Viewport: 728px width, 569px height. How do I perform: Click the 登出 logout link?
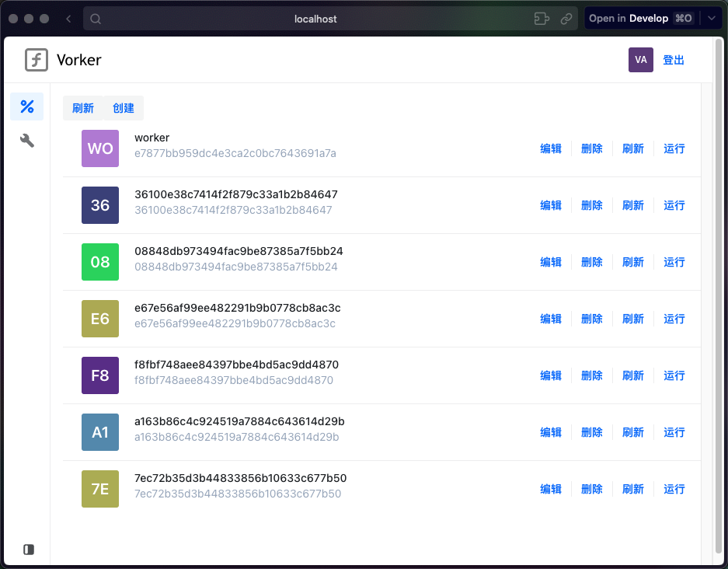[x=674, y=60]
